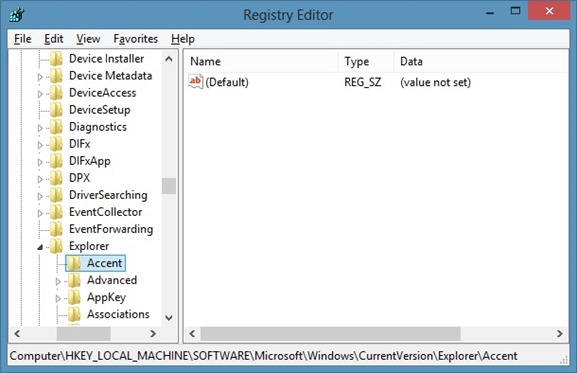
Task: Click the DeviceAccess folder icon
Action: click(x=56, y=93)
